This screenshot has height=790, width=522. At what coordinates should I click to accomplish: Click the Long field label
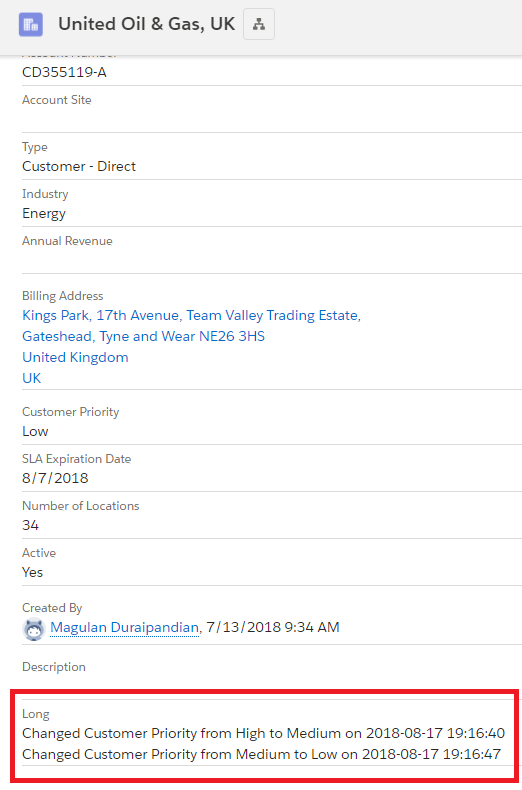pos(36,714)
